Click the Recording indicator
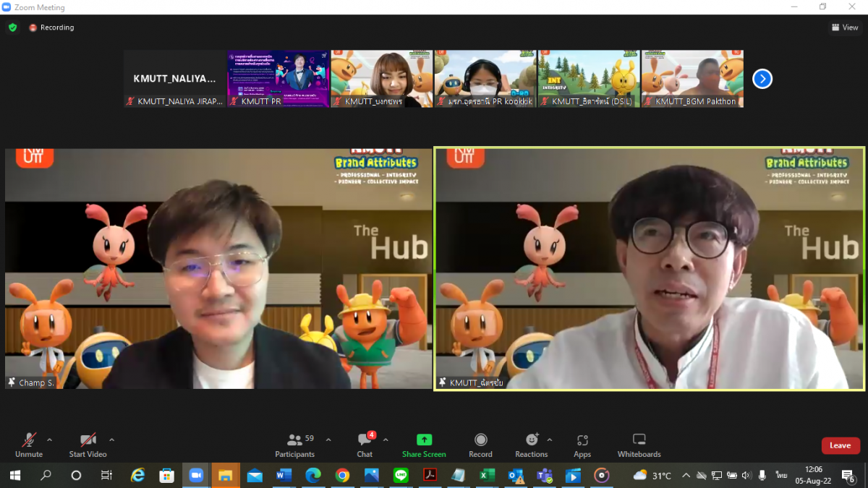 [x=51, y=27]
